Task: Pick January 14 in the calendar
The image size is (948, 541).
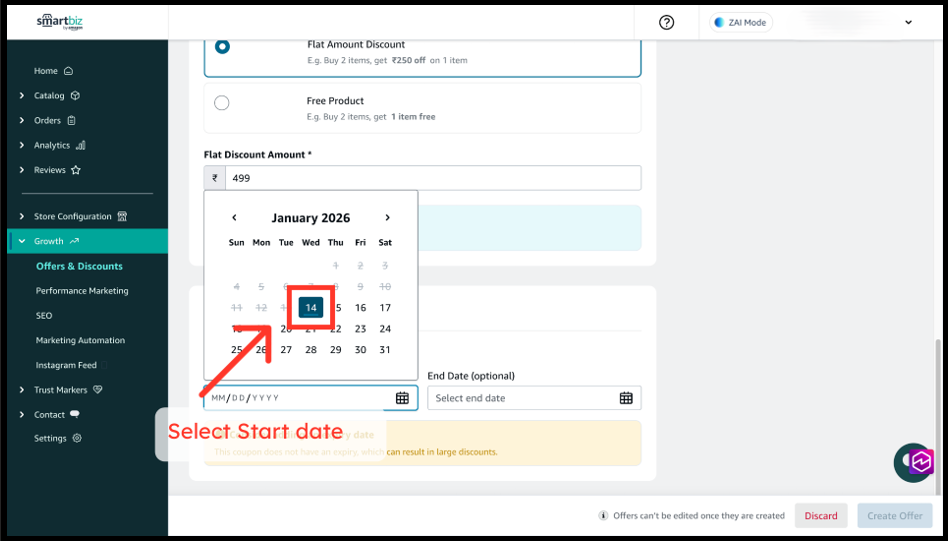Action: (x=311, y=308)
